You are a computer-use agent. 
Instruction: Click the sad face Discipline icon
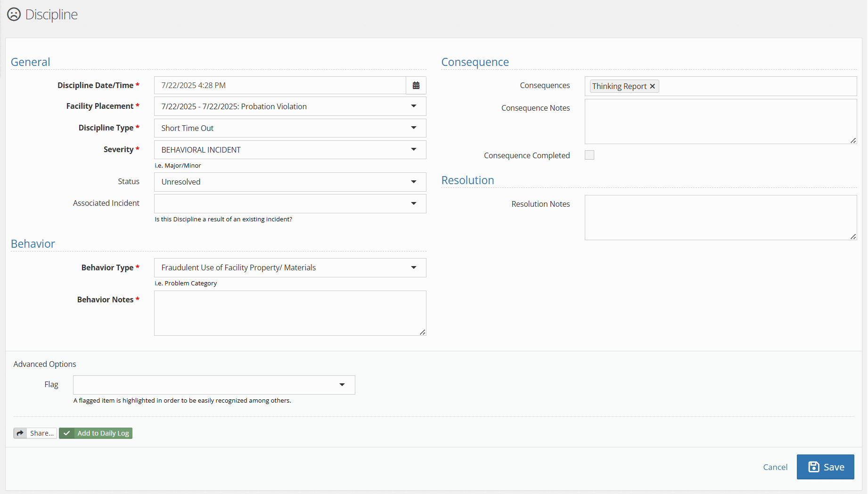14,14
